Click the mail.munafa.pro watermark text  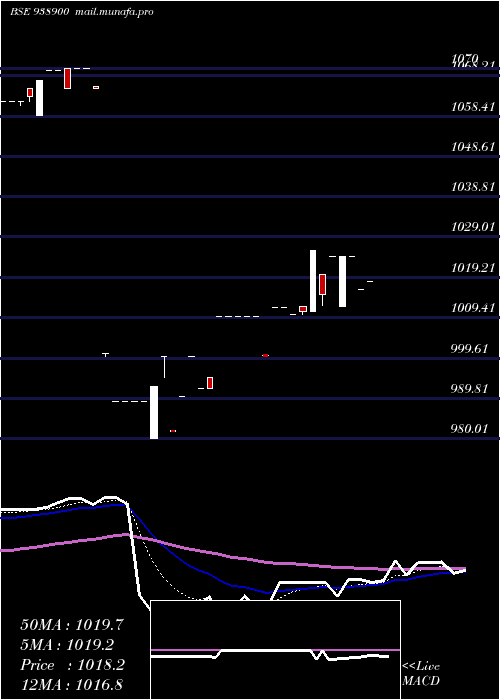pyautogui.click(x=113, y=12)
